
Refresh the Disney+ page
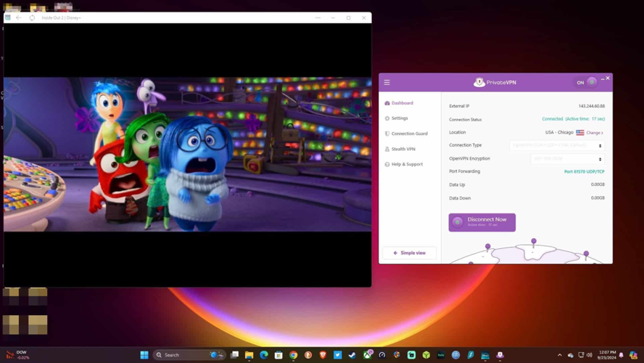pyautogui.click(x=32, y=17)
